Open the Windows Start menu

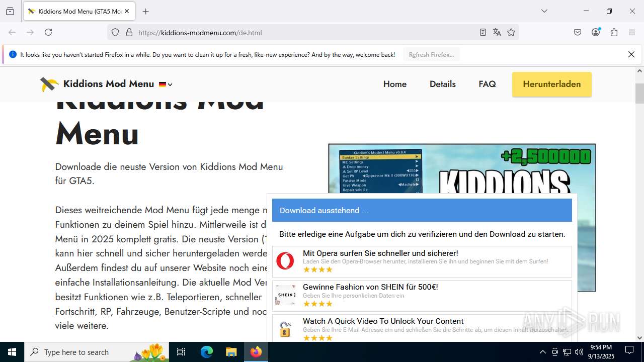click(12, 352)
